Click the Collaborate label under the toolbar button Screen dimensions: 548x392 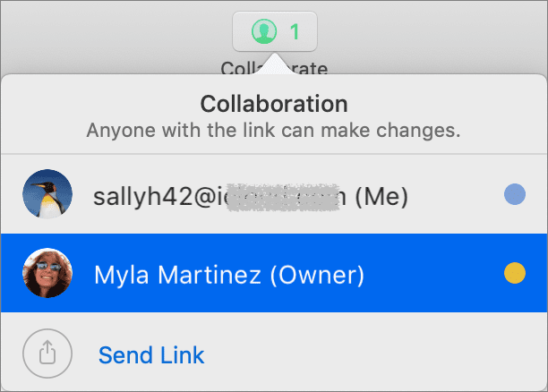coord(274,67)
